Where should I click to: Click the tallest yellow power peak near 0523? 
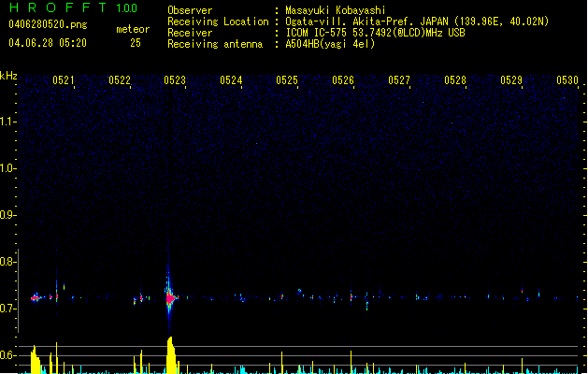click(171, 355)
